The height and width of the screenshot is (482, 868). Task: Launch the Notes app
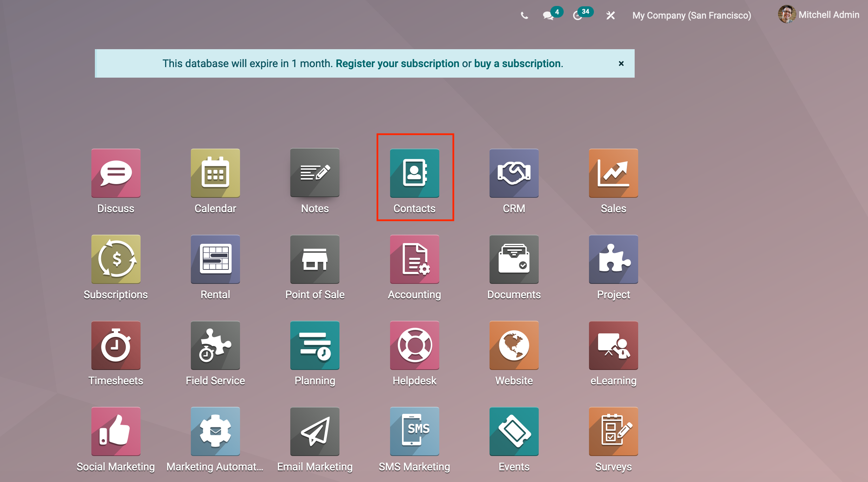pos(315,173)
